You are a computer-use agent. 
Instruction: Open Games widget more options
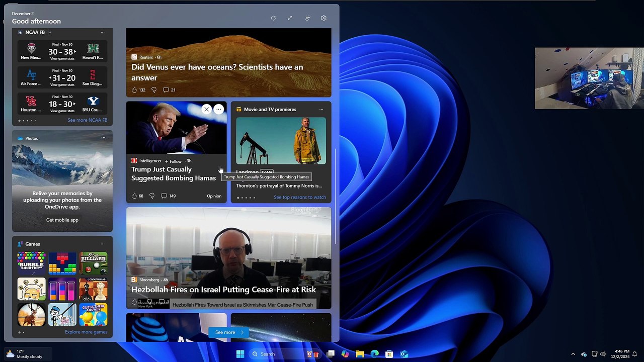click(103, 244)
